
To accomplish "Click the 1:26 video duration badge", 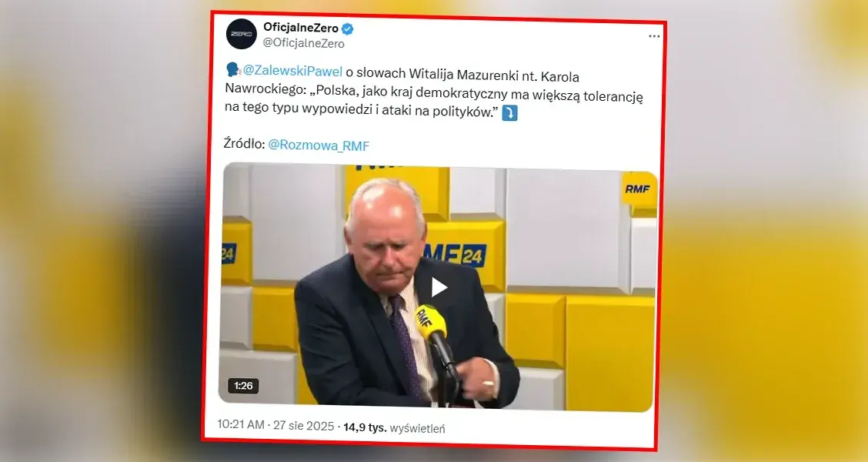I will tap(243, 386).
